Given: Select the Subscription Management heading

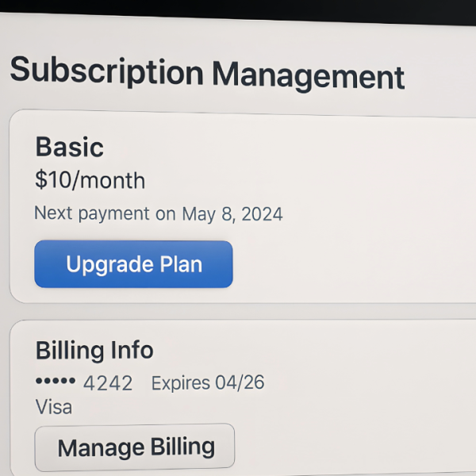Looking at the screenshot, I should click(207, 73).
